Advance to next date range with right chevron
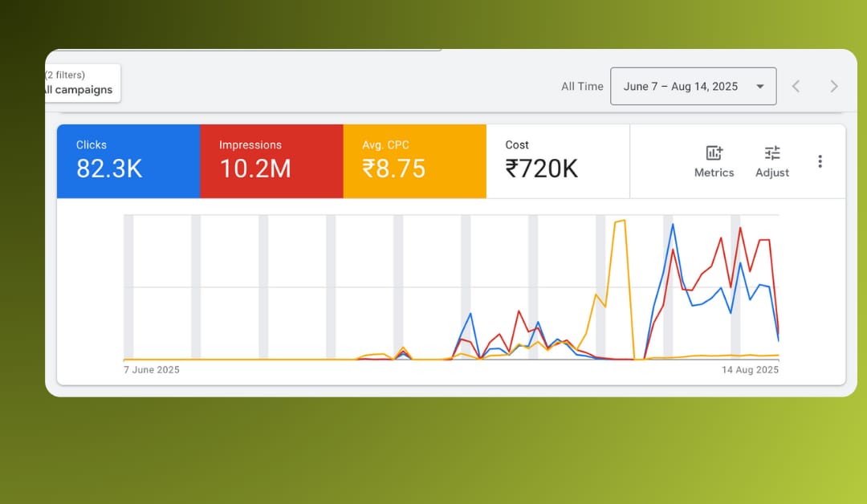867x504 pixels. pos(833,87)
